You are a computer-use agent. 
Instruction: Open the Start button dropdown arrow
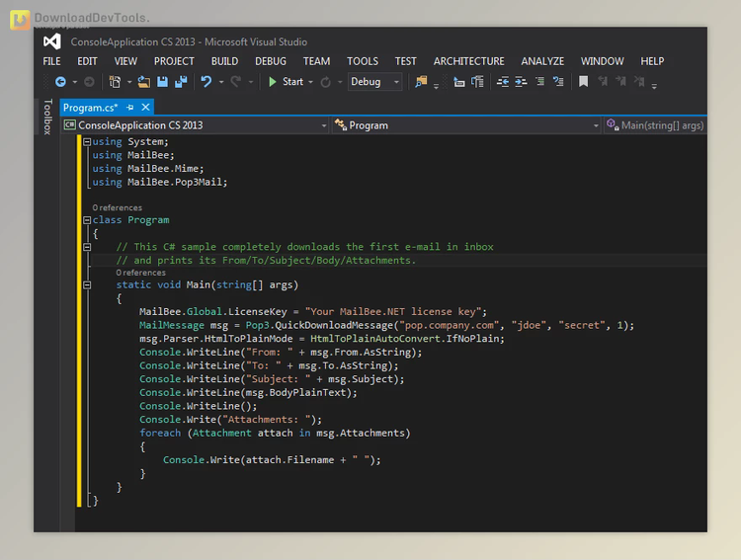click(x=310, y=82)
